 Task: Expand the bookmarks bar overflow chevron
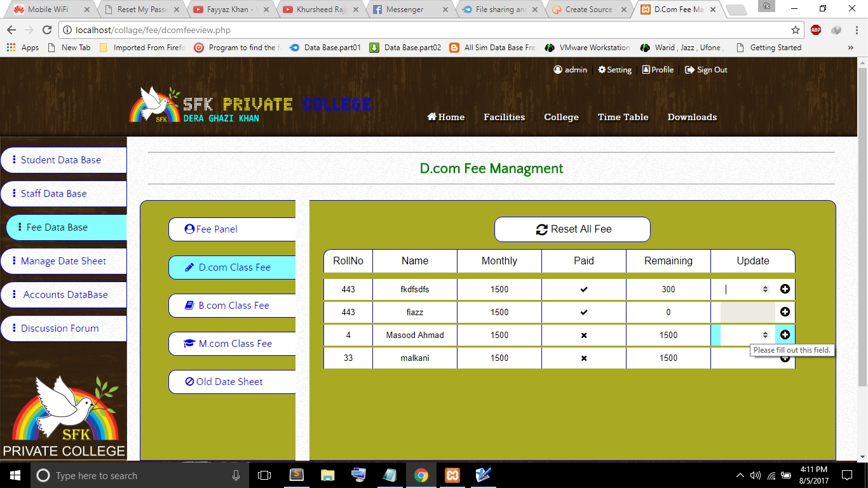[851, 48]
